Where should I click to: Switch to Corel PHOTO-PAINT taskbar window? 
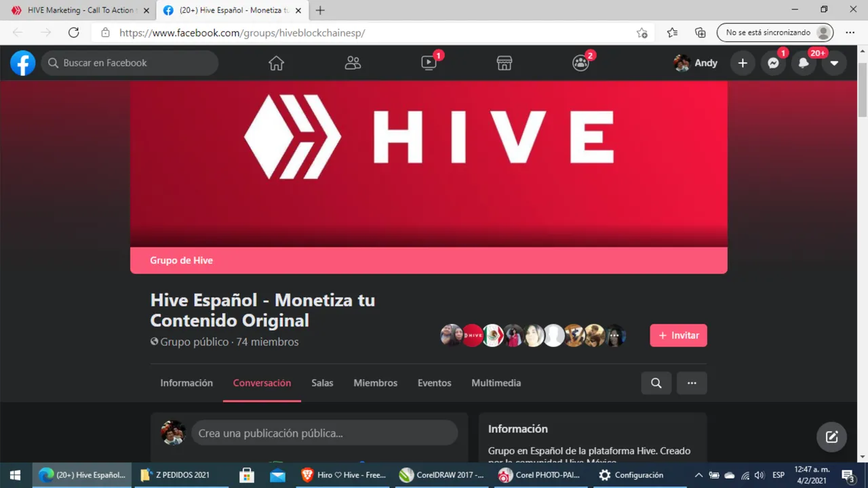tap(540, 475)
